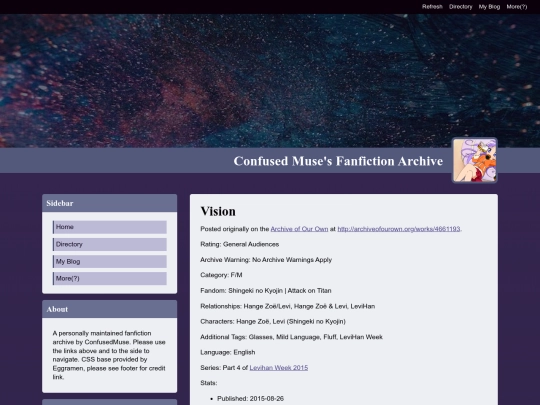Click the Published: 2015-08-26 bullet item

click(x=250, y=399)
